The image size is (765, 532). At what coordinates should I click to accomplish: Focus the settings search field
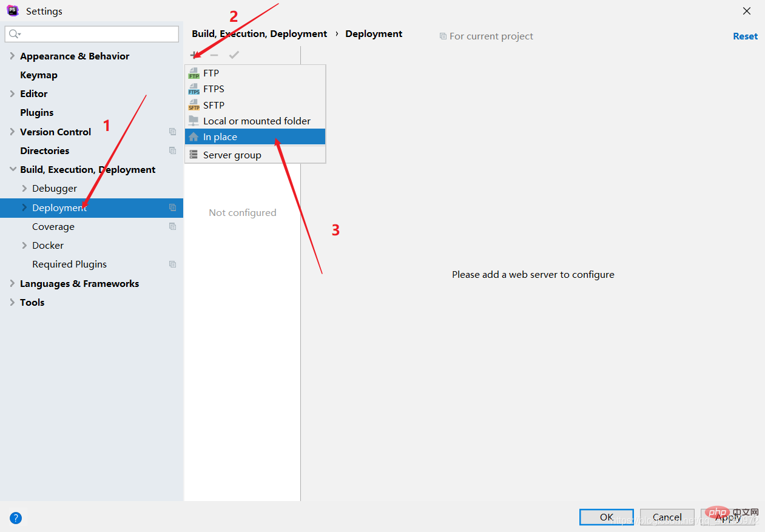pyautogui.click(x=92, y=34)
